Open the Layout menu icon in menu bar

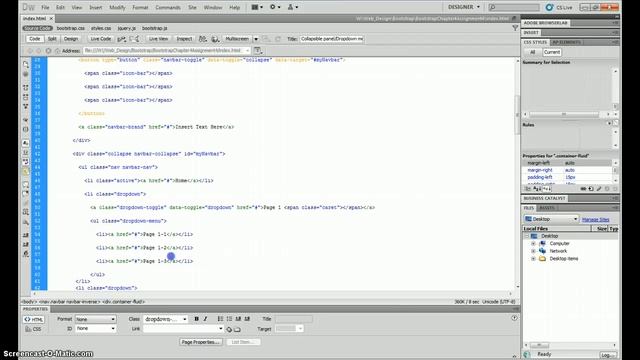[257, 7]
